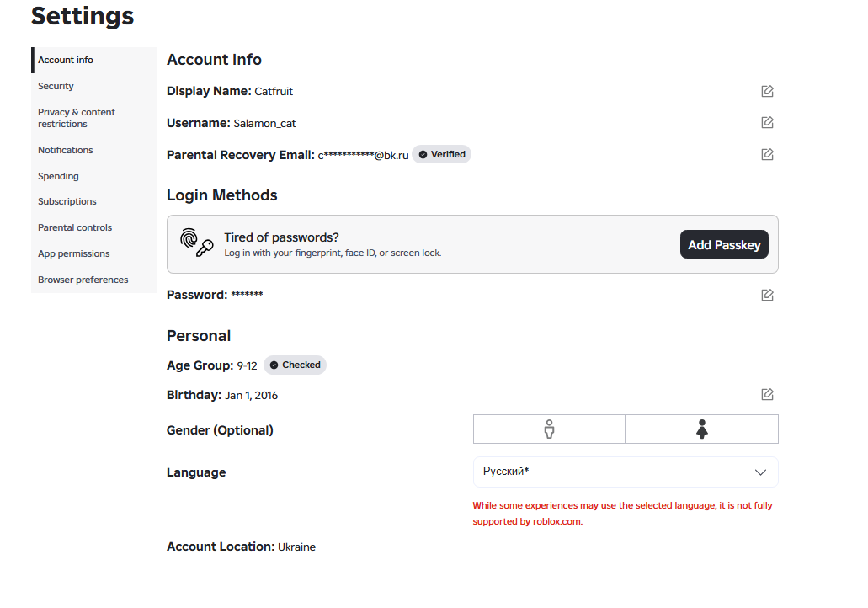Open Parental controls settings
868x608 pixels.
coord(75,227)
